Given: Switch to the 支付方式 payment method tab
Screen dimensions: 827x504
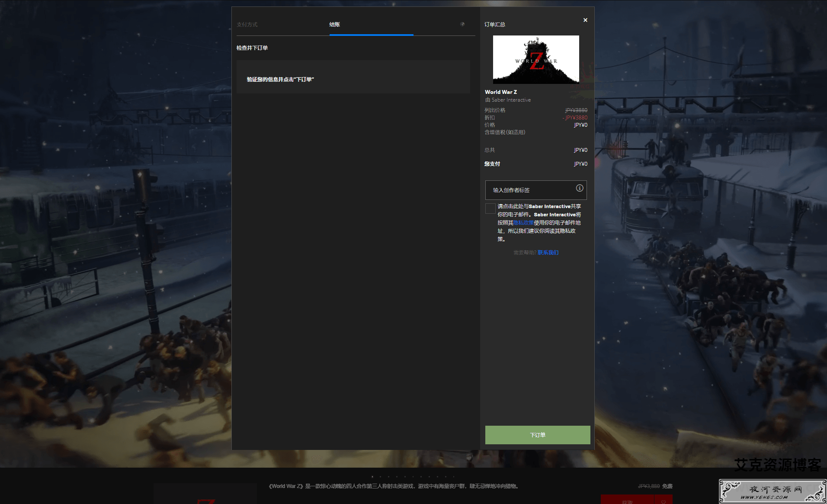Looking at the screenshot, I should tap(247, 25).
